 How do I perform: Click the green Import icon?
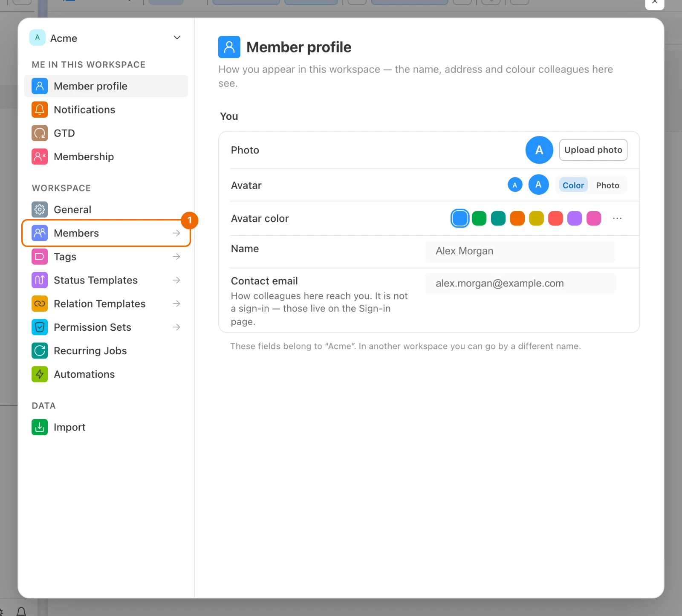click(x=40, y=427)
